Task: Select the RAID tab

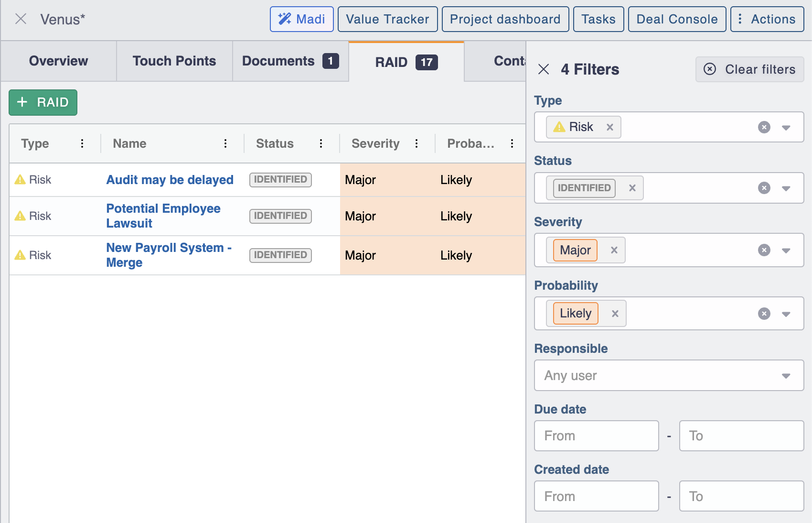Action: coord(406,62)
